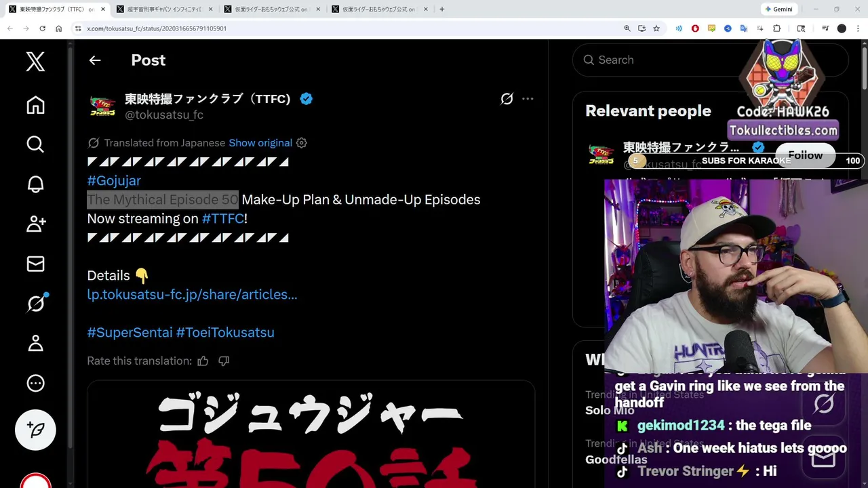Reload the page
The height and width of the screenshot is (488, 868).
(42, 28)
